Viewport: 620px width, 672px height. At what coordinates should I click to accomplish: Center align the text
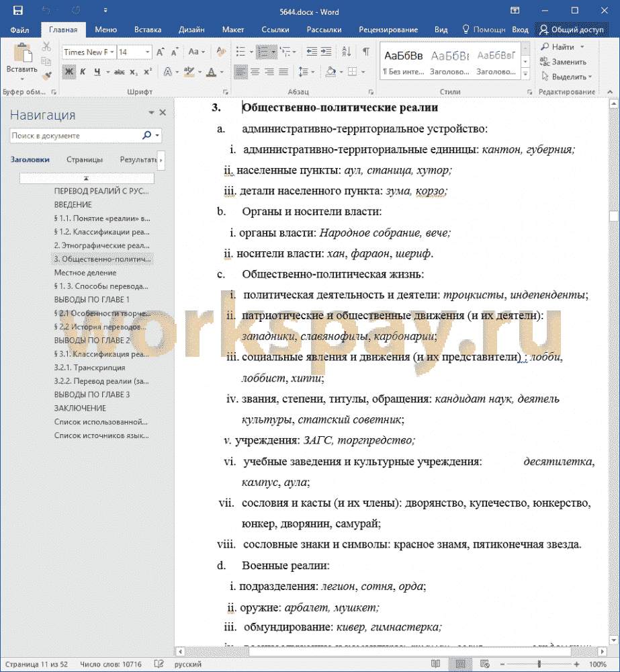coord(255,72)
